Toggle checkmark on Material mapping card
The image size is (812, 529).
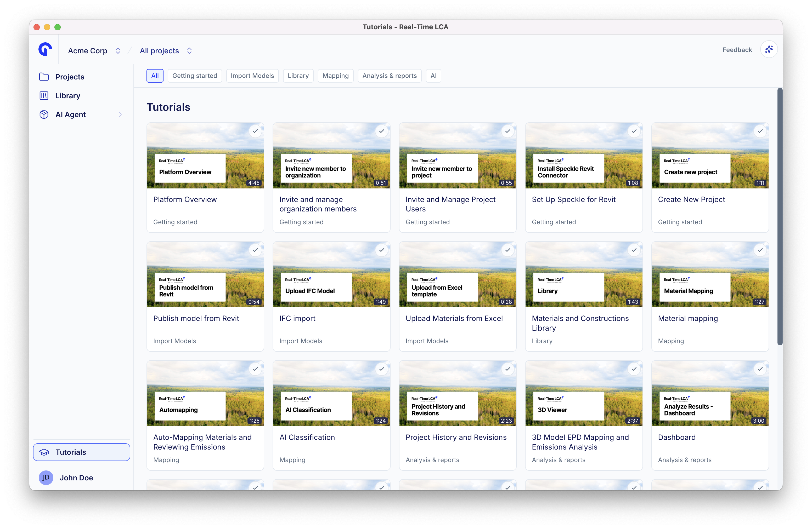tap(760, 250)
